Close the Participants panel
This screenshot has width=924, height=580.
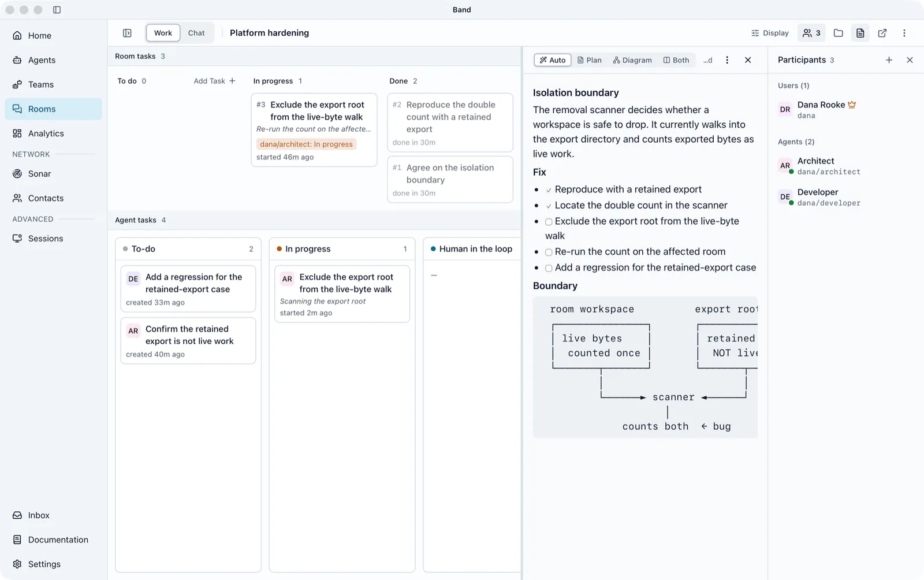click(910, 60)
